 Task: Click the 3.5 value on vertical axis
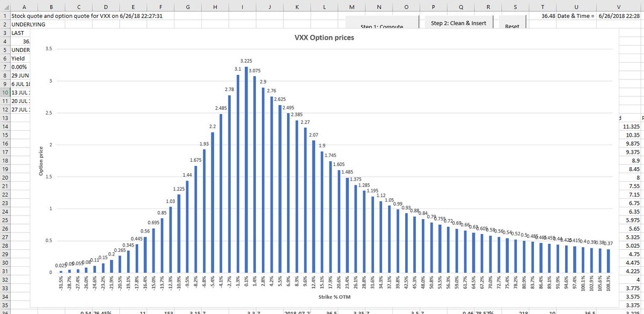(48, 49)
